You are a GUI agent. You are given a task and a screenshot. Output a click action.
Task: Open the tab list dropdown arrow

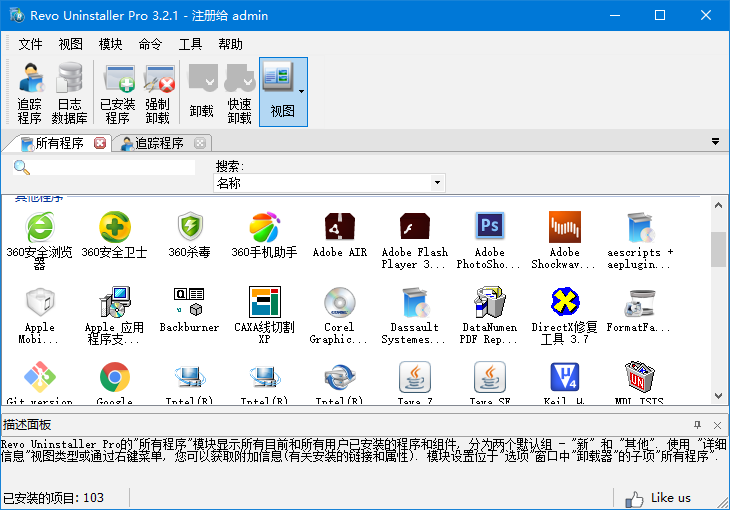(716, 141)
